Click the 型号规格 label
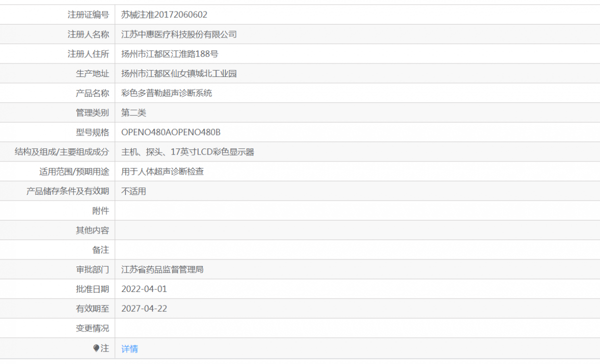Image resolution: width=600 pixels, height=364 pixels. click(92, 132)
